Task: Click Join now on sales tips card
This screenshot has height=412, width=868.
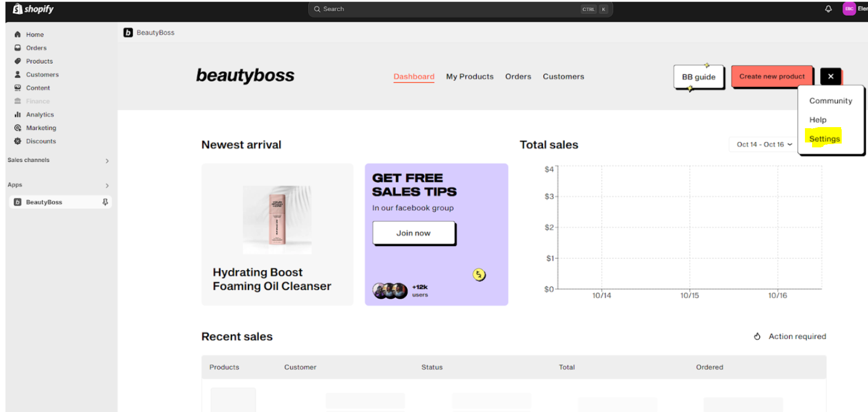Action: pyautogui.click(x=413, y=233)
